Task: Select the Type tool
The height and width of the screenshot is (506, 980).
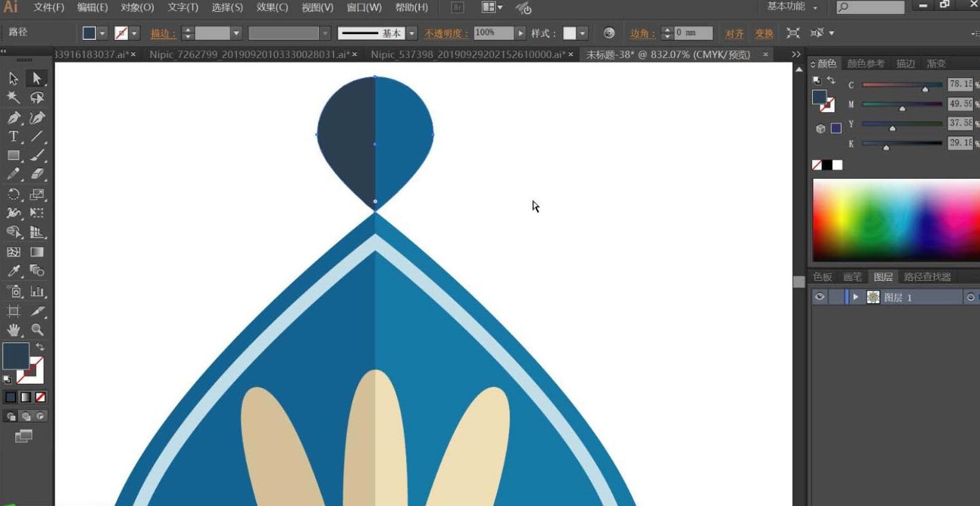Action: click(x=14, y=136)
